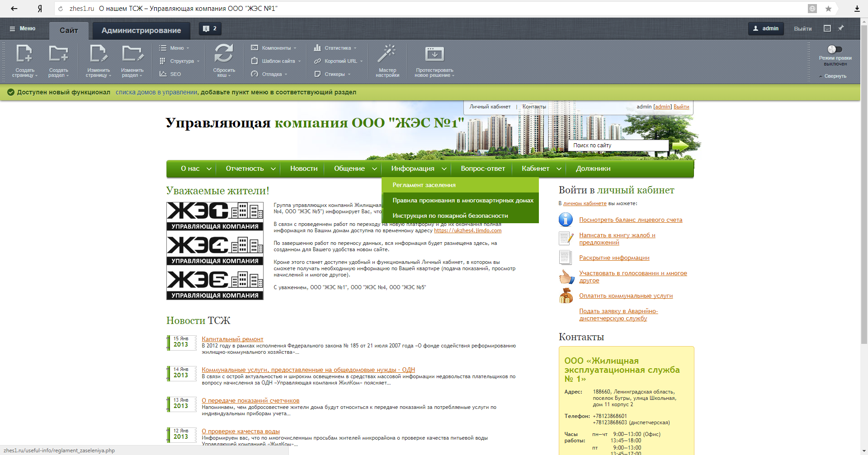Screen dimensions: 868x455
Task: Click the Test new solution icon
Action: tap(434, 54)
